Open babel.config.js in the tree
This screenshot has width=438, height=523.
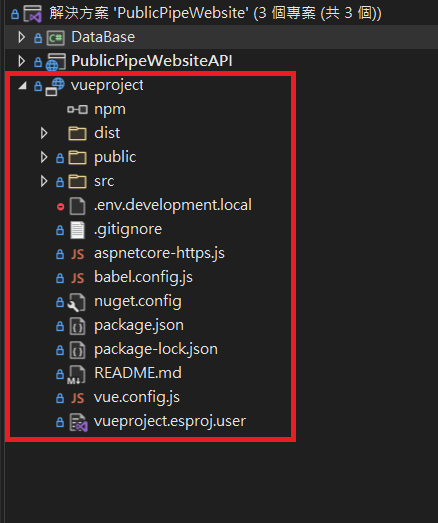[x=143, y=278]
